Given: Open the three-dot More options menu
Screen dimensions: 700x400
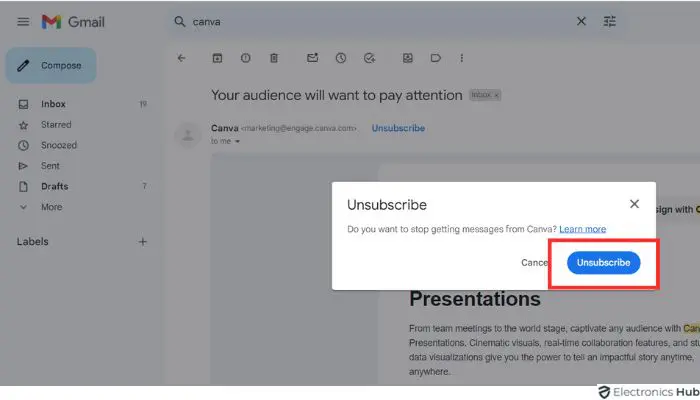Looking at the screenshot, I should (461, 58).
